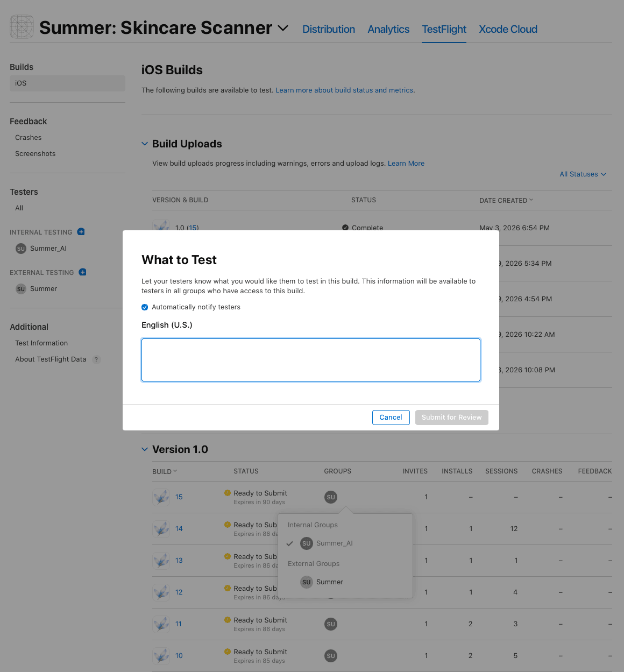624x672 pixels.
Task: Open the Distribution tab
Action: point(329,29)
